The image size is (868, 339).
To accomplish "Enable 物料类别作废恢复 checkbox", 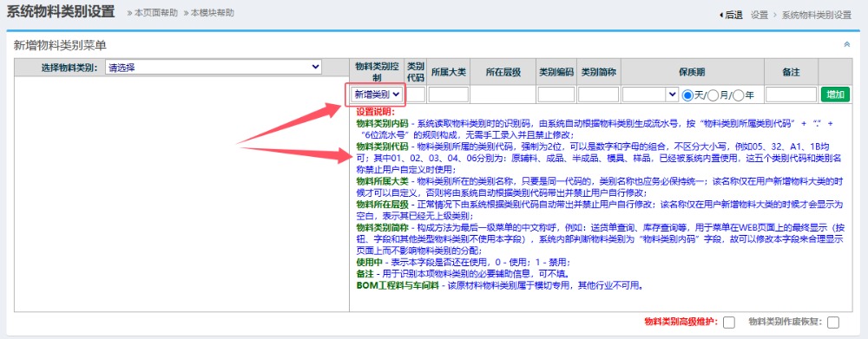I will pyautogui.click(x=833, y=323).
